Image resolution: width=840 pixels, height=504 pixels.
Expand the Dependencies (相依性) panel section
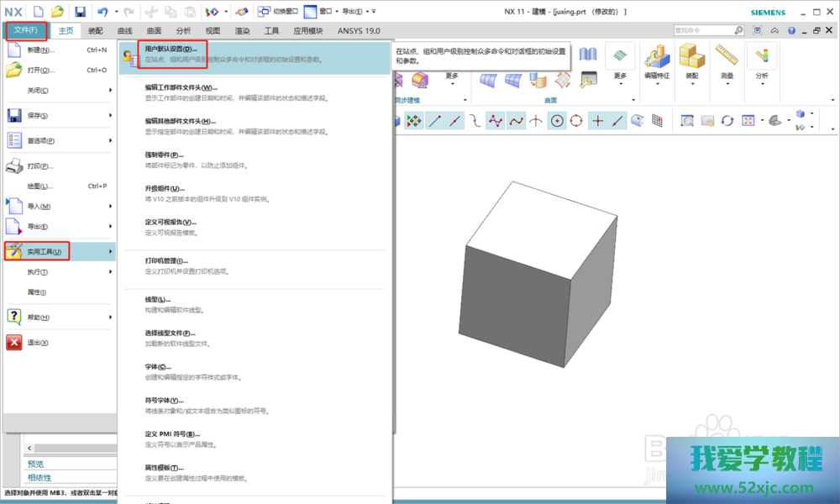(39, 477)
